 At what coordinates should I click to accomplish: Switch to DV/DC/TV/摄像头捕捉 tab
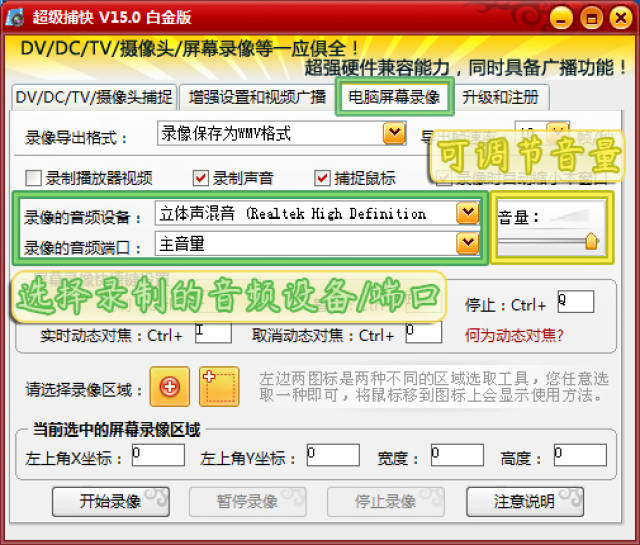(x=94, y=97)
